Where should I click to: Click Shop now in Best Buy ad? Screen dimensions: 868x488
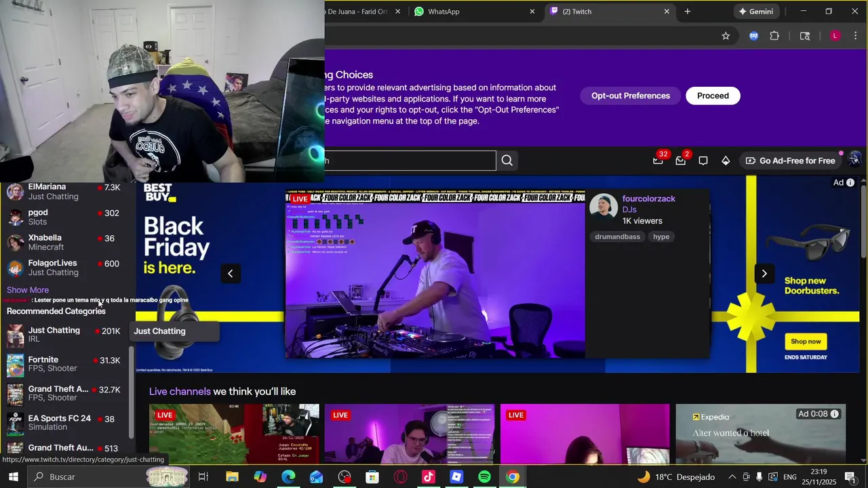tap(806, 342)
